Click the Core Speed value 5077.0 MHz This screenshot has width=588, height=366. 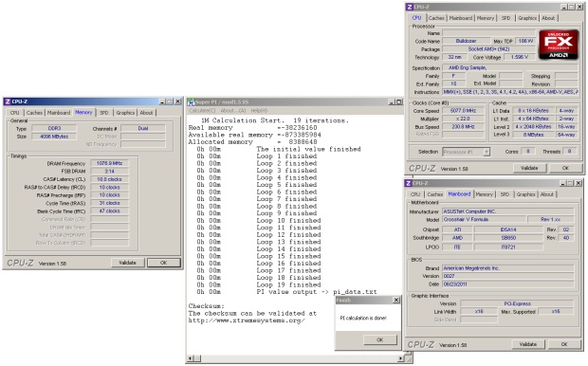pyautogui.click(x=464, y=111)
